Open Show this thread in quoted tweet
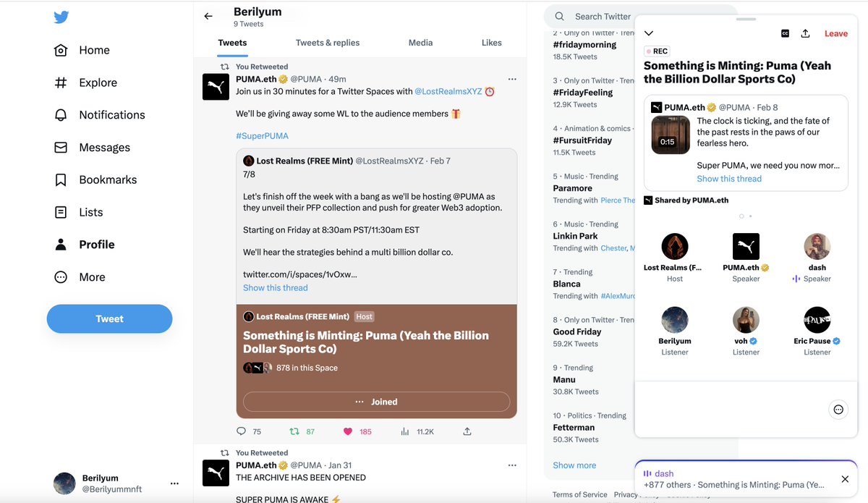The image size is (868, 503). [x=276, y=287]
